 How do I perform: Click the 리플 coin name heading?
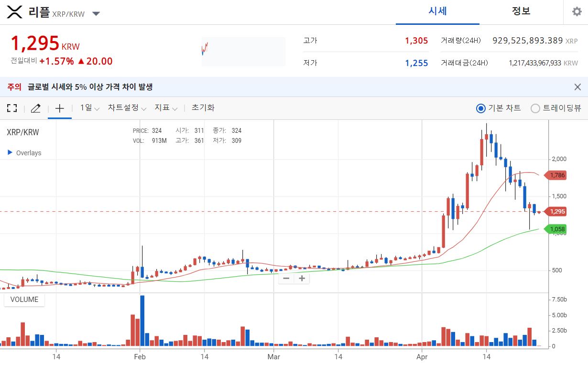(x=39, y=12)
